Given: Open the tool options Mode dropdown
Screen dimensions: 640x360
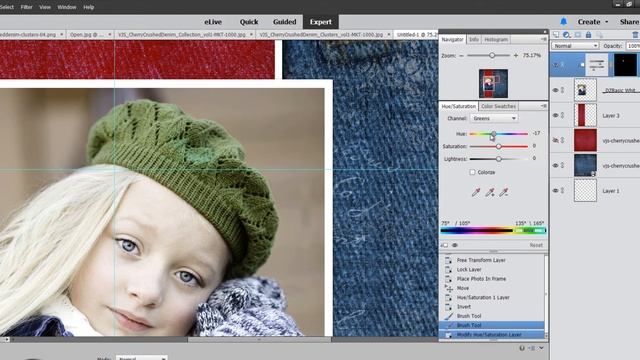Looking at the screenshot, I should click(x=142, y=358).
